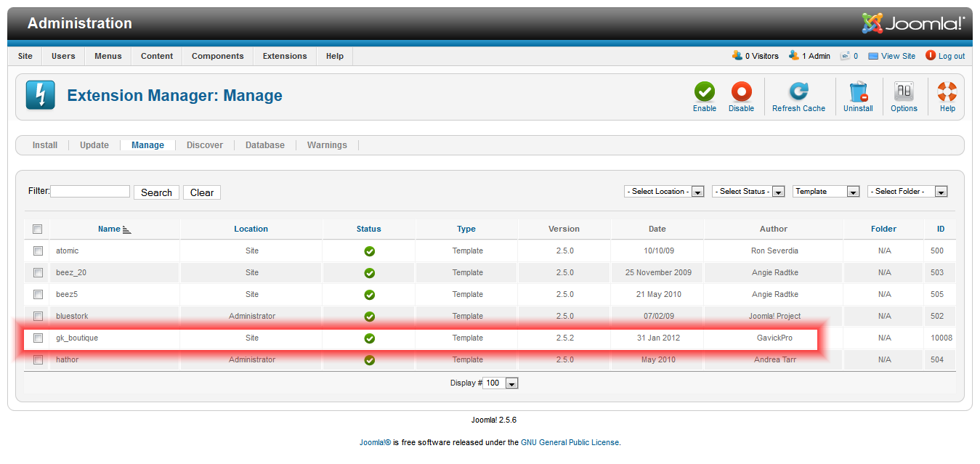Click the View Site icon
The height and width of the screenshot is (464, 980).
coord(873,56)
